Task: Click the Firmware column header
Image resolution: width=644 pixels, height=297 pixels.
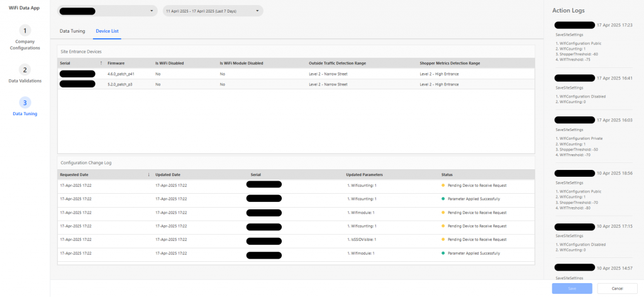Action: [116, 64]
